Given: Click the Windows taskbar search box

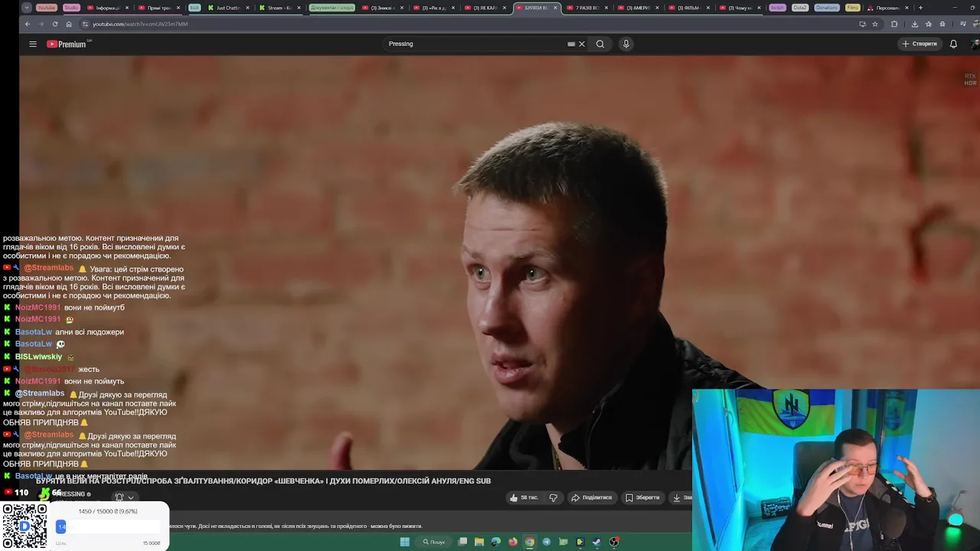Looking at the screenshot, I should click(x=434, y=542).
